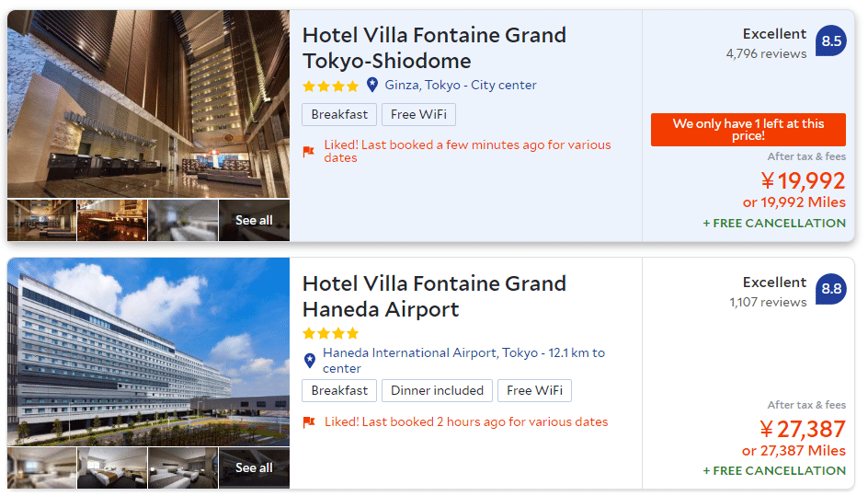The width and height of the screenshot is (868, 496).
Task: Select 'See all' photos for Shiodome hotel
Action: click(x=254, y=221)
